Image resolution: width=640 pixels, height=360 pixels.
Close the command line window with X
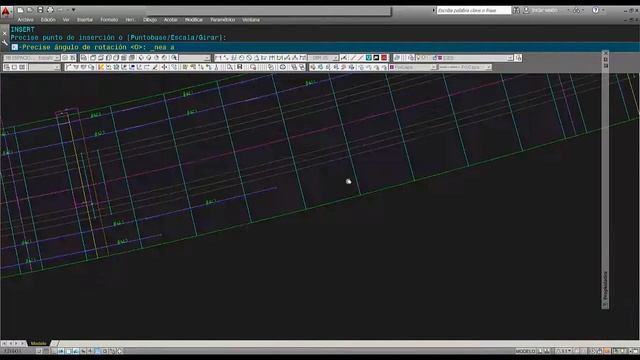click(x=4, y=33)
